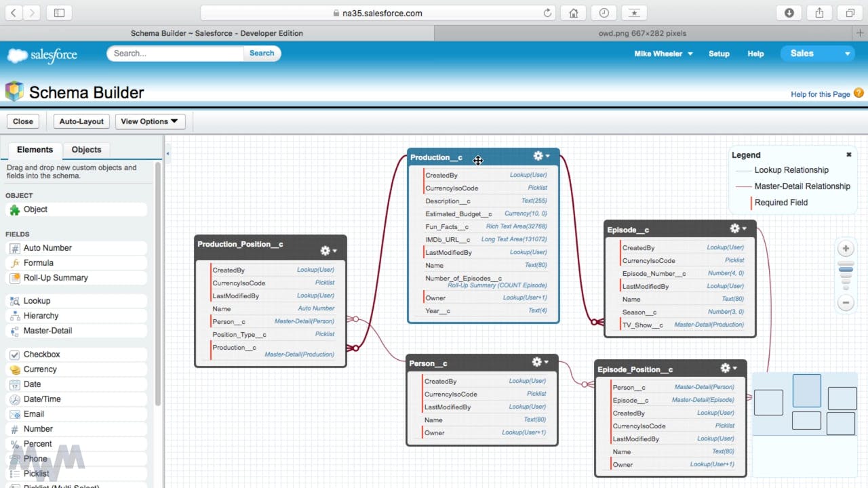Select the Fun_Facts__c field
Image resolution: width=868 pixels, height=488 pixels.
486,226
